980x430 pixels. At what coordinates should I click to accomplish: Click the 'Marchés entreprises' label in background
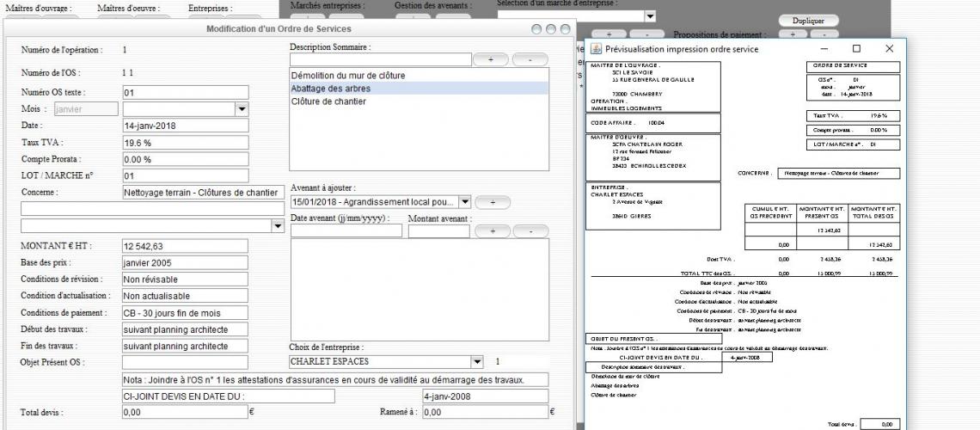click(x=328, y=5)
